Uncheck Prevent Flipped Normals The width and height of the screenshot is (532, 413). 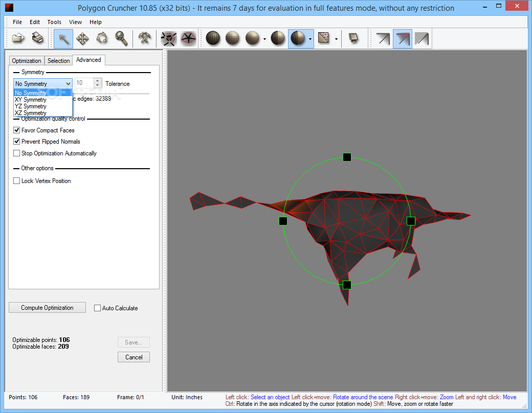(16, 142)
